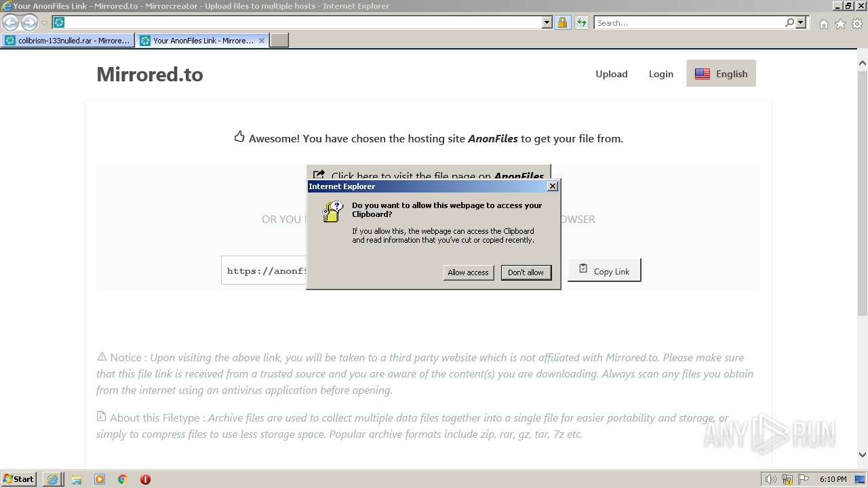Click the network tray icon
Image resolution: width=868 pixels, height=488 pixels.
pos(787,479)
